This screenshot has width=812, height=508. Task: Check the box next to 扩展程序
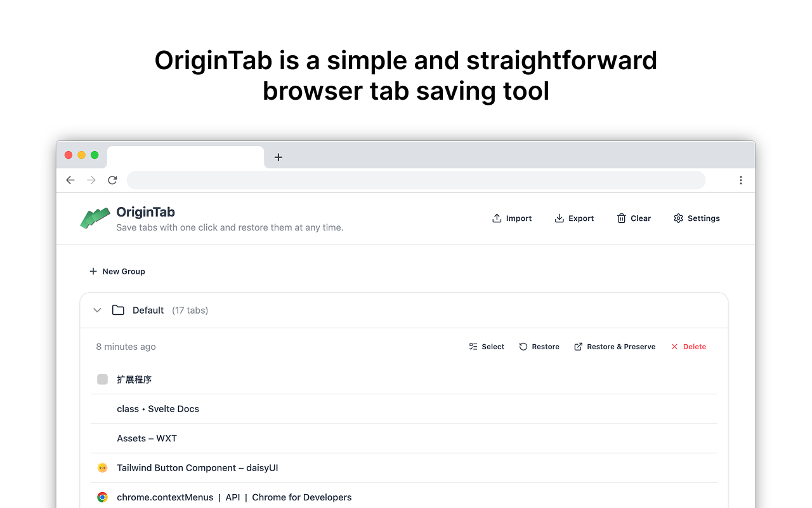click(x=102, y=380)
